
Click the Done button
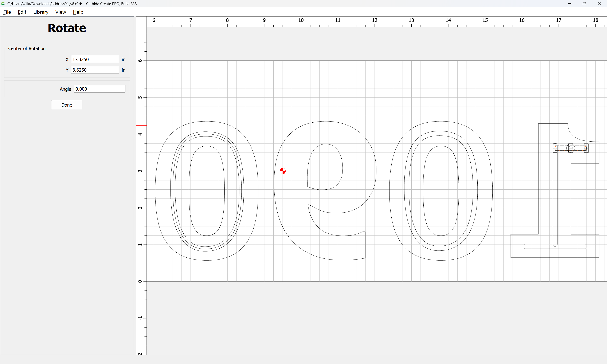67,105
